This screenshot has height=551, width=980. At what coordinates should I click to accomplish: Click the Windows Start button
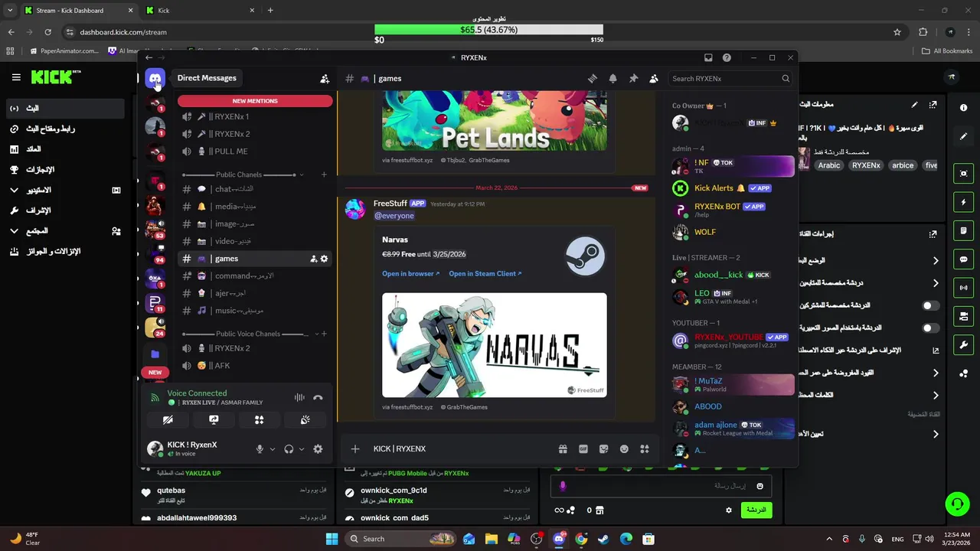tap(332, 539)
